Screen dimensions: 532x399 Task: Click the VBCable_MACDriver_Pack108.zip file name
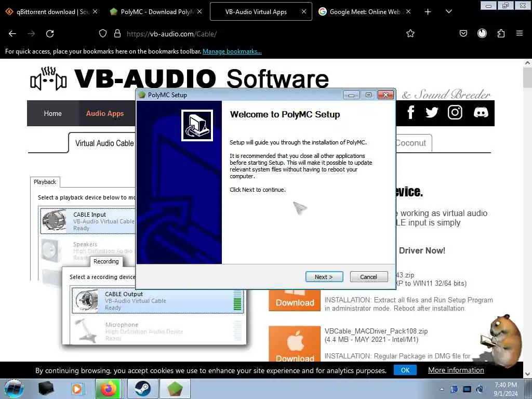pyautogui.click(x=376, y=331)
